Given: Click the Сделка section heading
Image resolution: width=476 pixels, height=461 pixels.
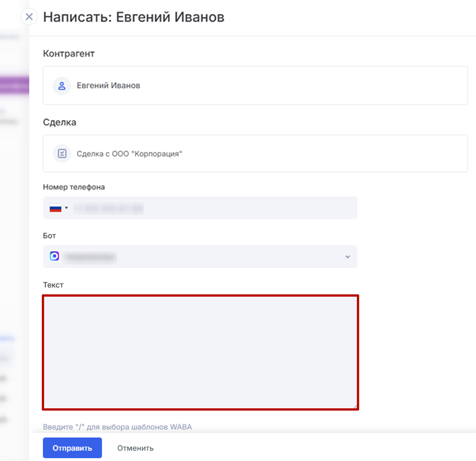Looking at the screenshot, I should (60, 122).
